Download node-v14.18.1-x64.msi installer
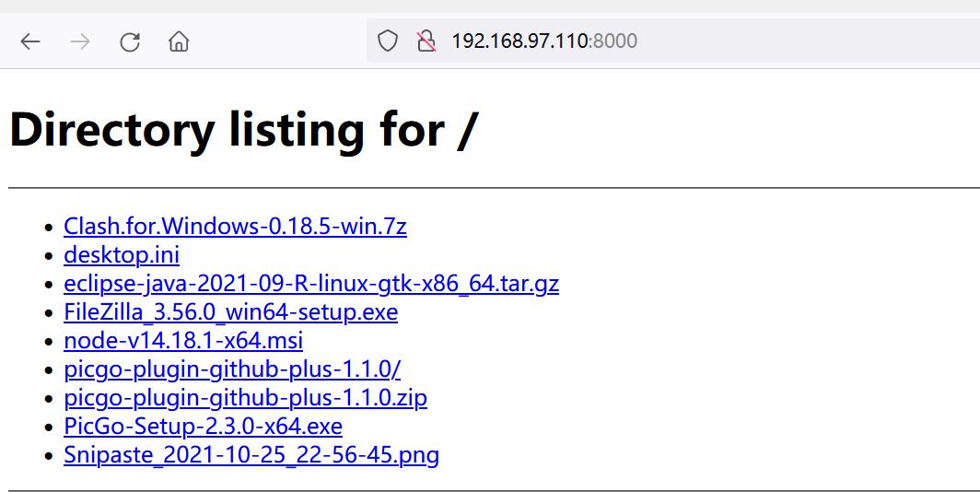 (x=183, y=340)
